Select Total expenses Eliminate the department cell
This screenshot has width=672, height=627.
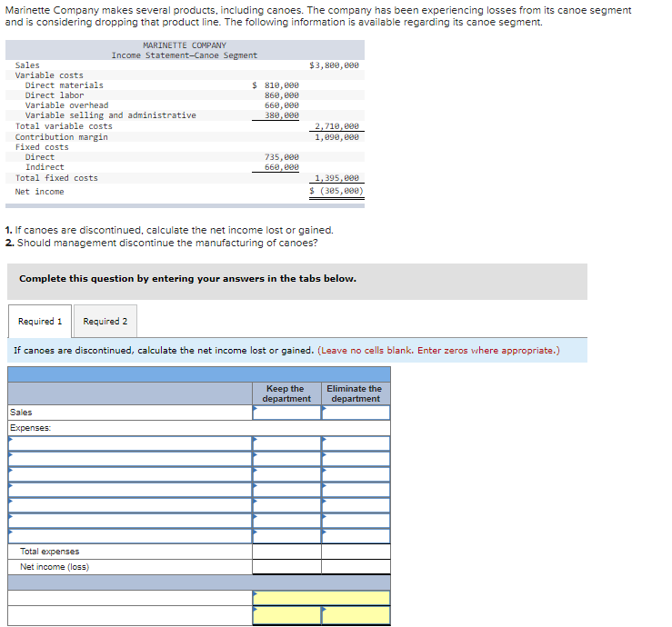[356, 552]
